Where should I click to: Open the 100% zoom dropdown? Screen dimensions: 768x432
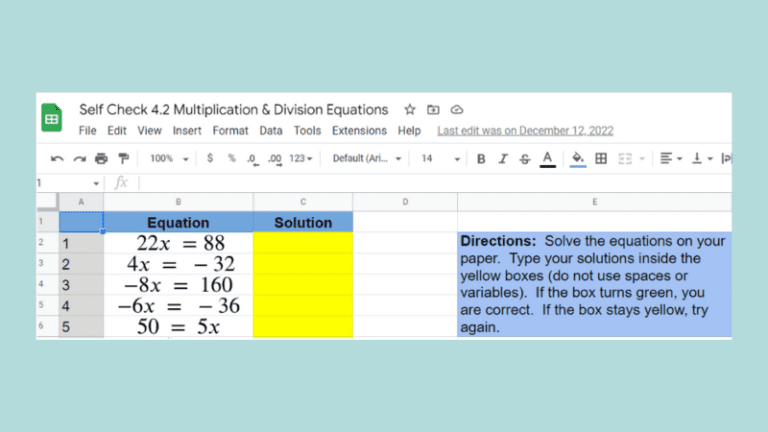(x=168, y=159)
